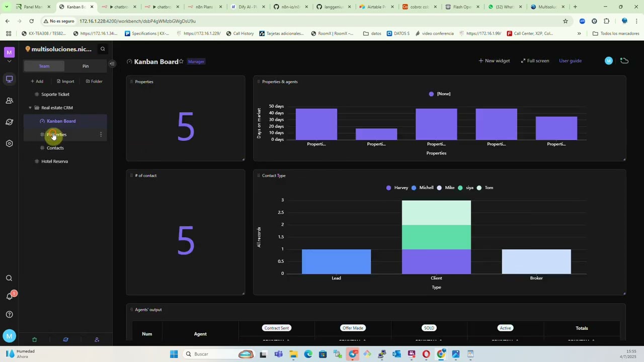Click the cloud sync icon in header
644x362 pixels.
click(624, 61)
